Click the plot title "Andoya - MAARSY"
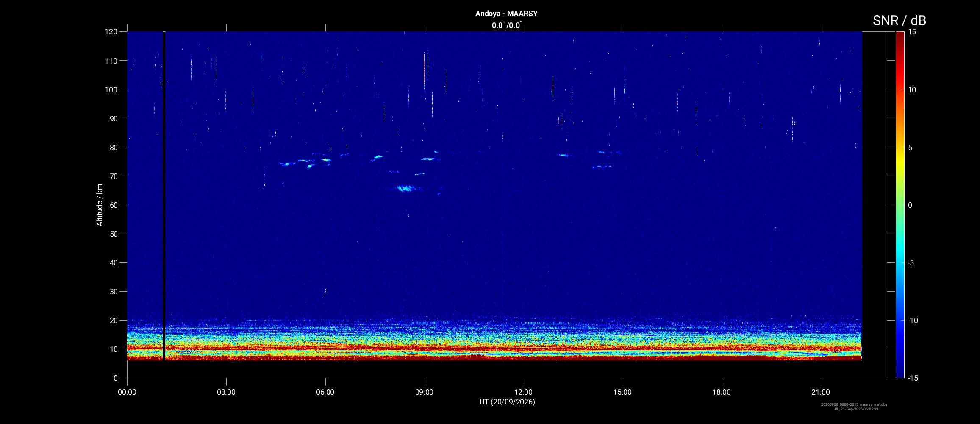 click(x=506, y=14)
